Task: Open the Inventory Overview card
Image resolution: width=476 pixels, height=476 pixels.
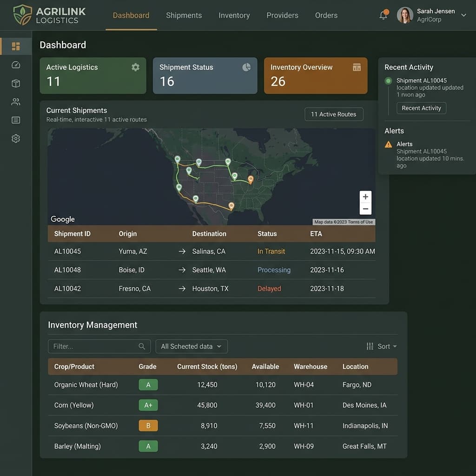Action: [x=316, y=76]
